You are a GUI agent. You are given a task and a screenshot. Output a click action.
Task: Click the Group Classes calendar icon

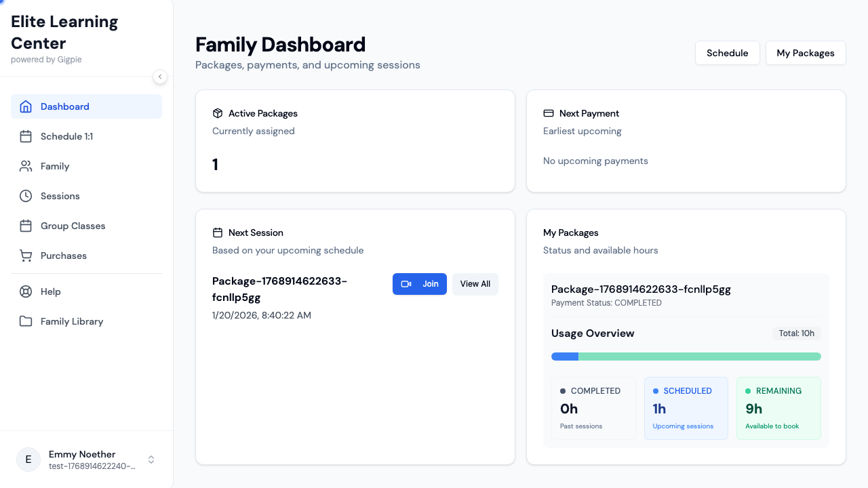click(x=26, y=226)
